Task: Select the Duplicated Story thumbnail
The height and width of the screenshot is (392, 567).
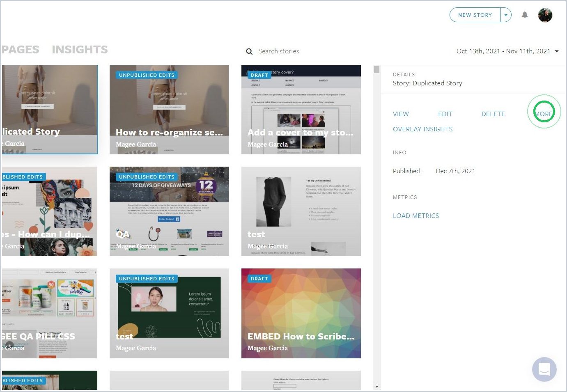Action: (50, 110)
